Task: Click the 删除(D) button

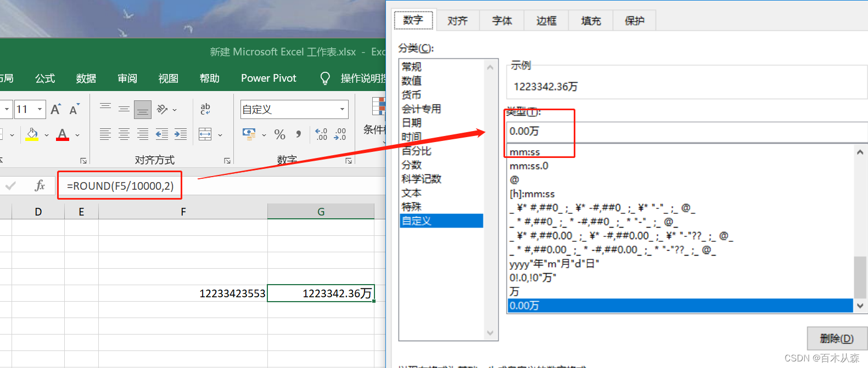Action: (x=837, y=338)
